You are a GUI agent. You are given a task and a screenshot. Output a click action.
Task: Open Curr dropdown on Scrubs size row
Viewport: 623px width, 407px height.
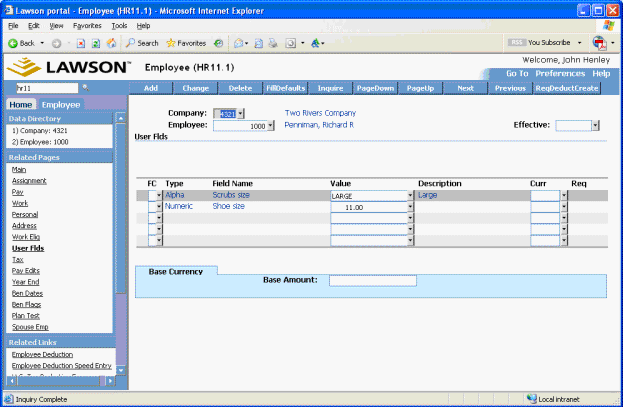[564, 196]
